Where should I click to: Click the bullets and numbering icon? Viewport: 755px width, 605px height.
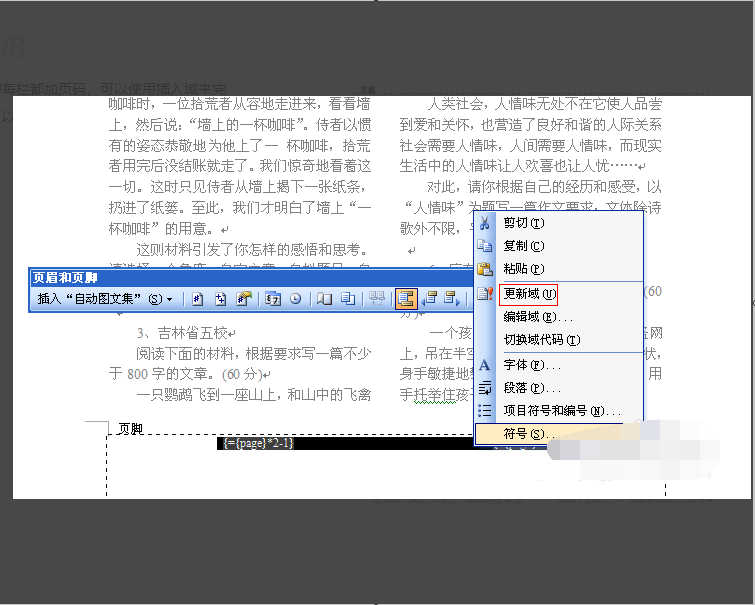(x=484, y=411)
